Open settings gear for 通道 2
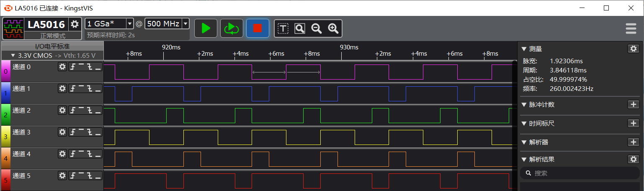 62,110
